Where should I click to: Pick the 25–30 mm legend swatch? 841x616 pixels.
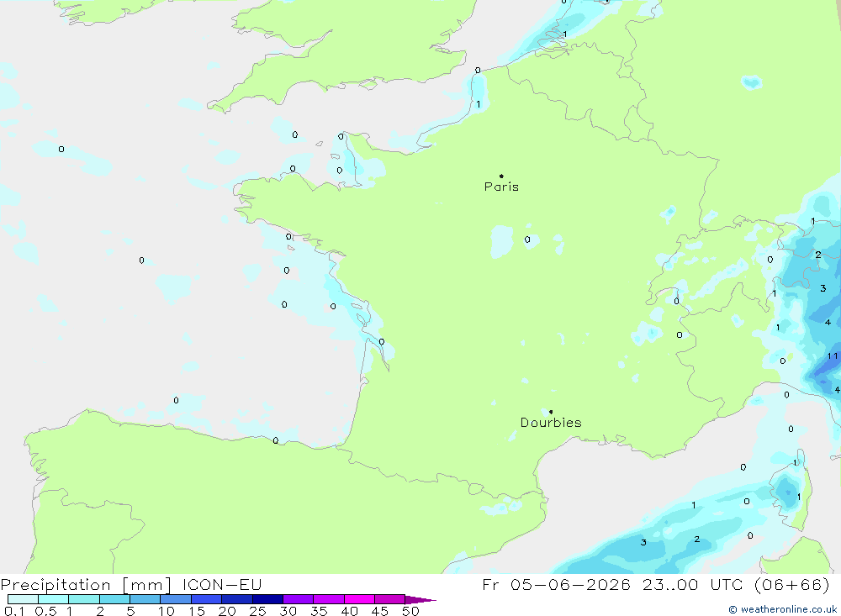pyautogui.click(x=267, y=599)
